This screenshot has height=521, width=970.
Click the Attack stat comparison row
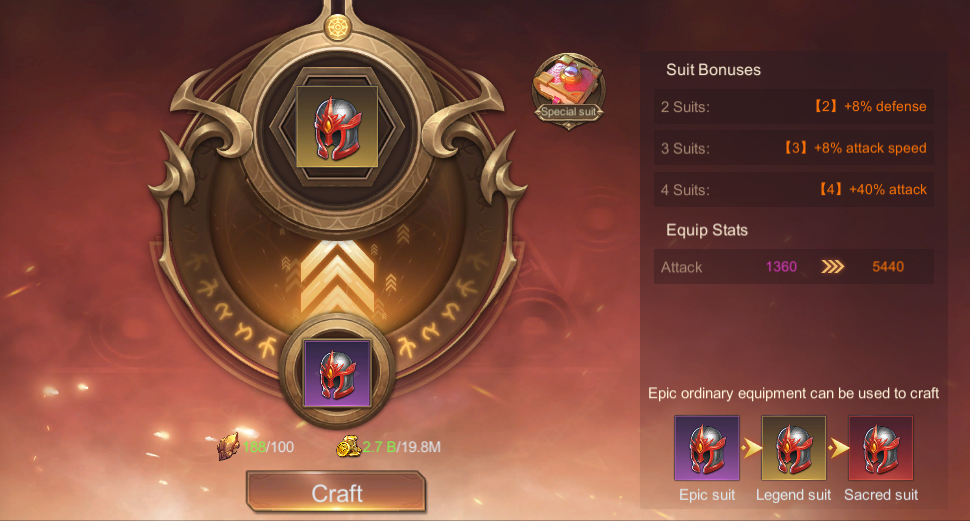click(x=794, y=267)
